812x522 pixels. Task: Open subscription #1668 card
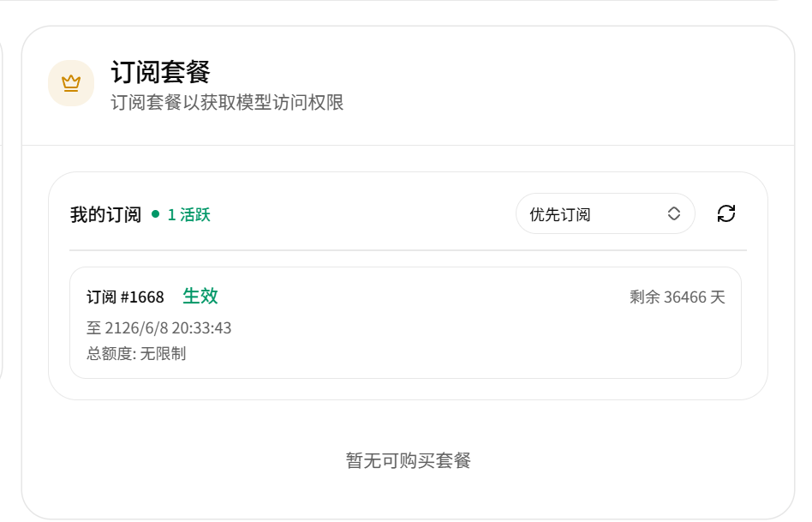point(405,323)
